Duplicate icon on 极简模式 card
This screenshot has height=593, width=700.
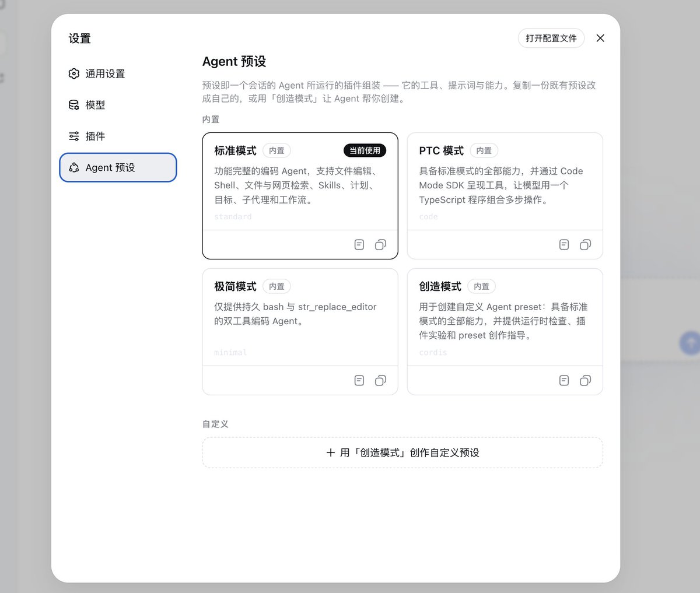[x=380, y=380]
